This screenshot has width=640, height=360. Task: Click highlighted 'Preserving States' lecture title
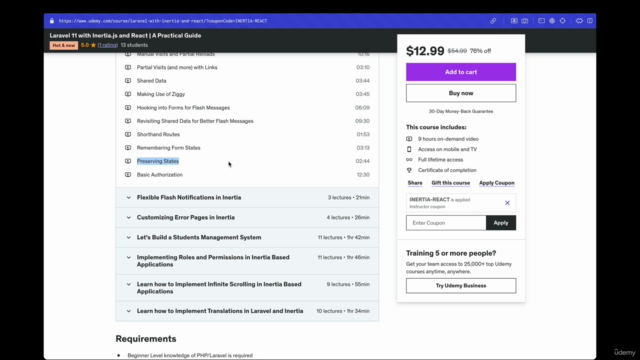point(158,161)
